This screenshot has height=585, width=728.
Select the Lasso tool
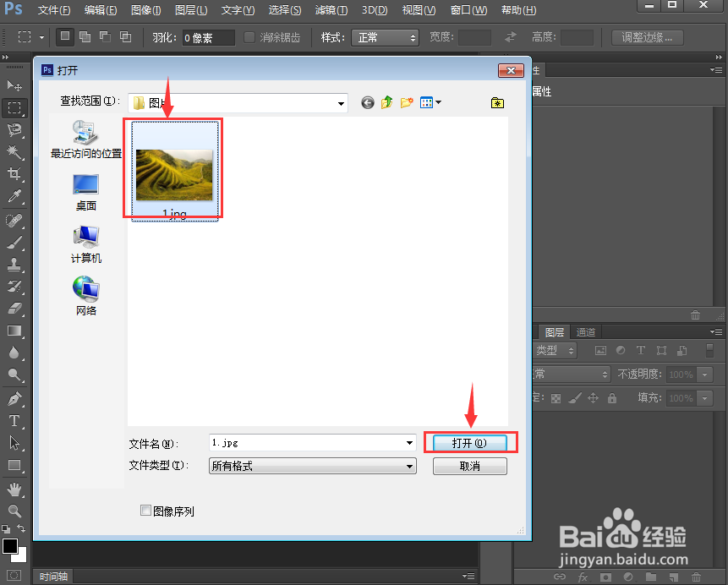coord(14,130)
